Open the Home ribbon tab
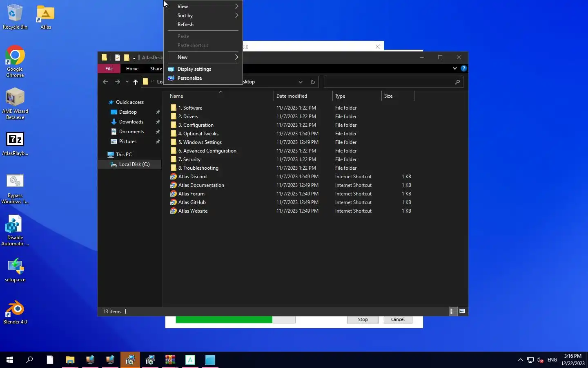The width and height of the screenshot is (588, 368). [x=132, y=69]
